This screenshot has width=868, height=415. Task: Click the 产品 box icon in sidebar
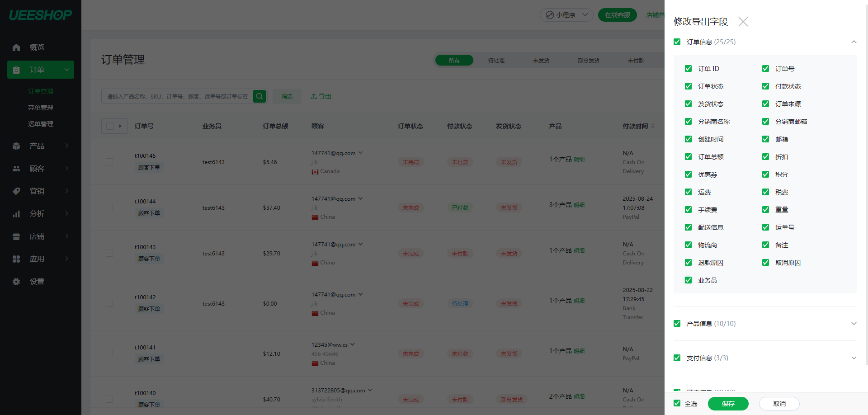pos(16,146)
